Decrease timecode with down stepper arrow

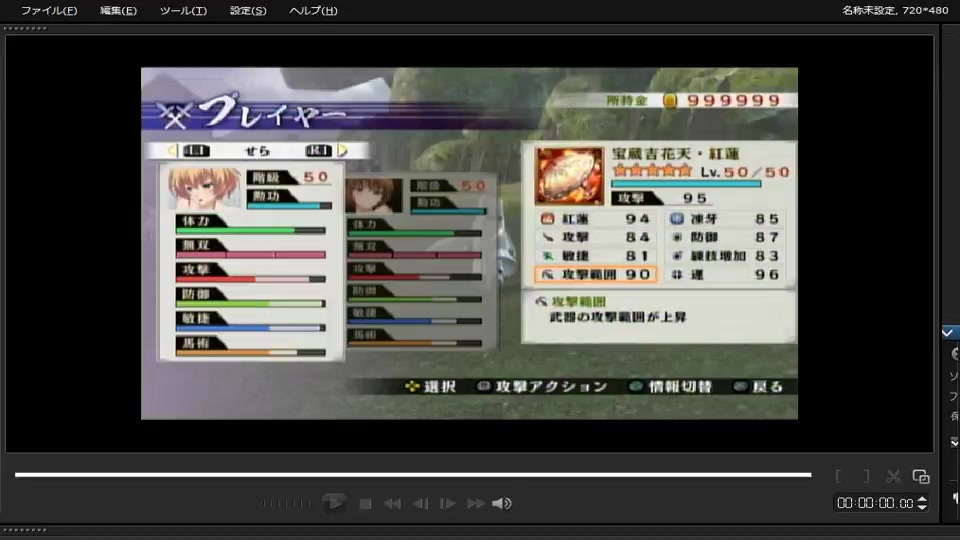(x=922, y=508)
